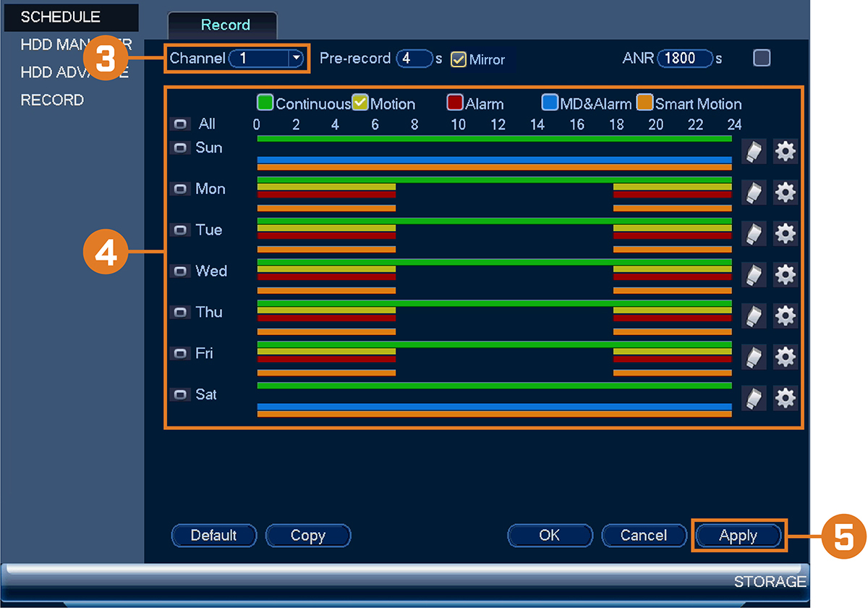Viewport: 868px width, 608px height.
Task: Enable the ANR checkbox
Action: [762, 58]
